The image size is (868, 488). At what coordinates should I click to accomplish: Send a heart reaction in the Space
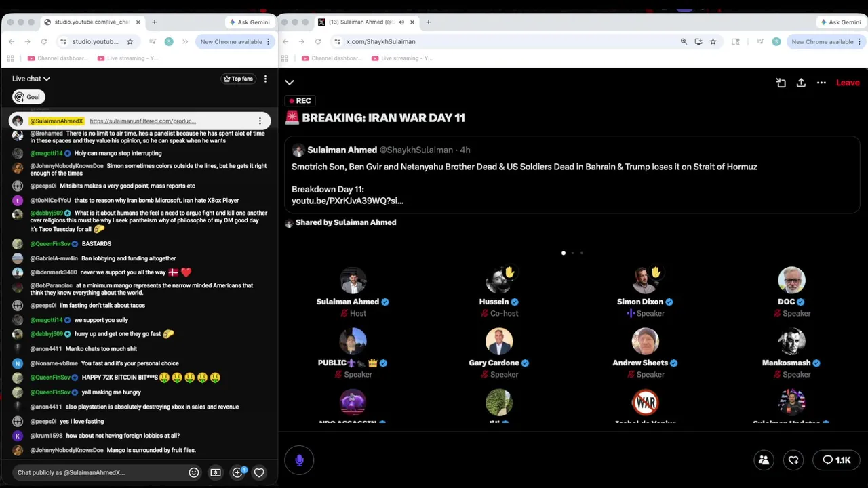coord(794,460)
